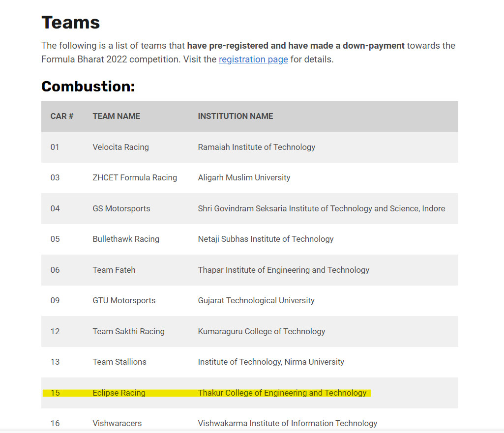The width and height of the screenshot is (504, 433).
Task: Click car number 16 cell
Action: (55, 423)
